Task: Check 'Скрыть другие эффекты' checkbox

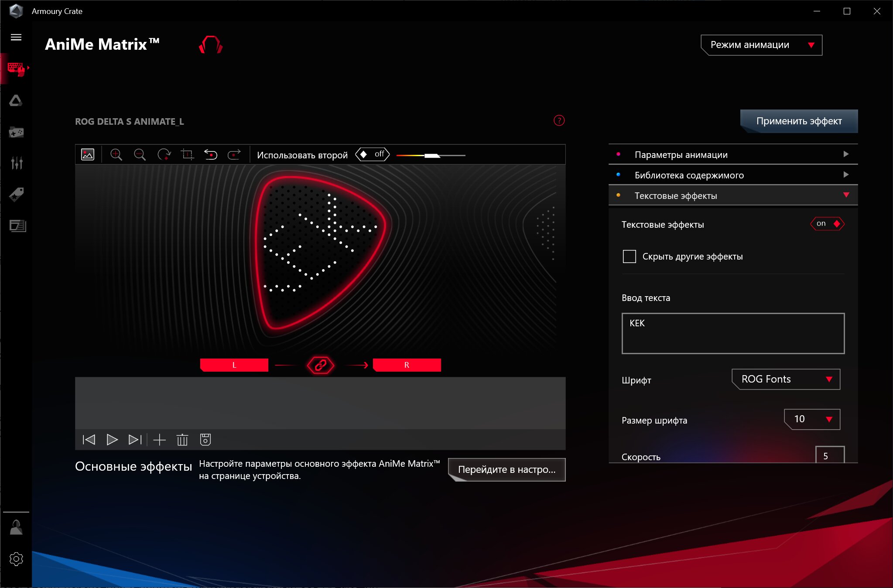Action: 629,256
